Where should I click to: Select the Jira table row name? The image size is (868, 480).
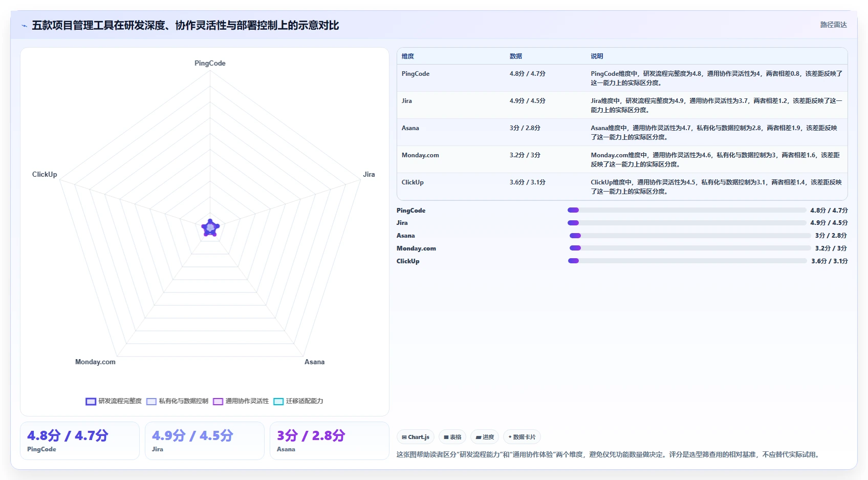click(407, 101)
